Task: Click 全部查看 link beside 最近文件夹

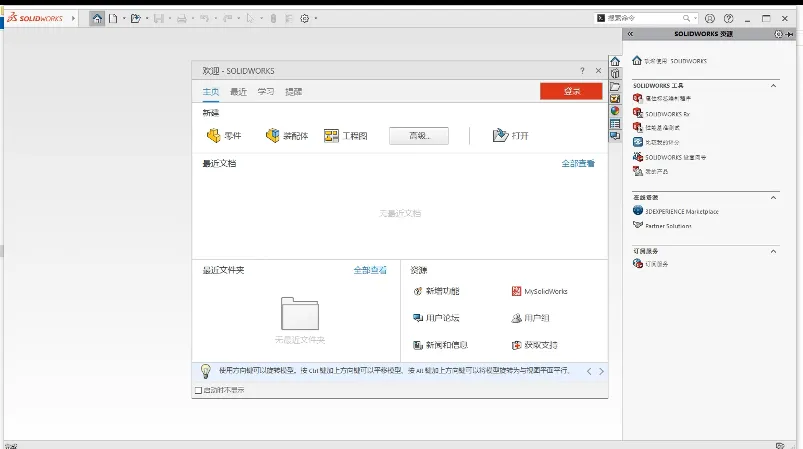Action: pos(370,270)
